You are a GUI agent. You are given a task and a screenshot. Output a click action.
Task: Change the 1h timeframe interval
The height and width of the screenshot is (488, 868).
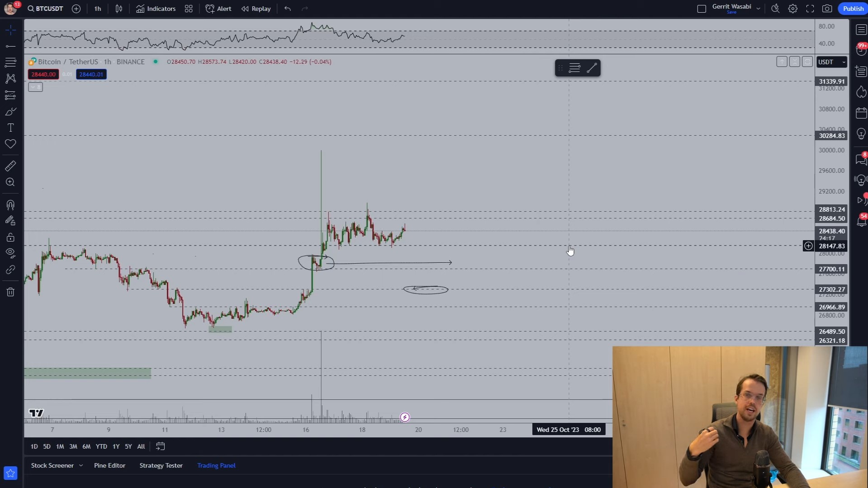coord(98,9)
